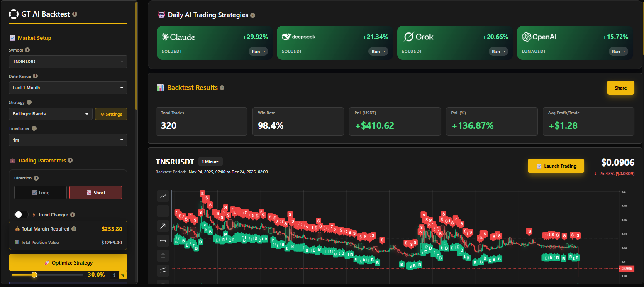
Task: Choose the diagonal arrow drawing tool
Action: 163,226
